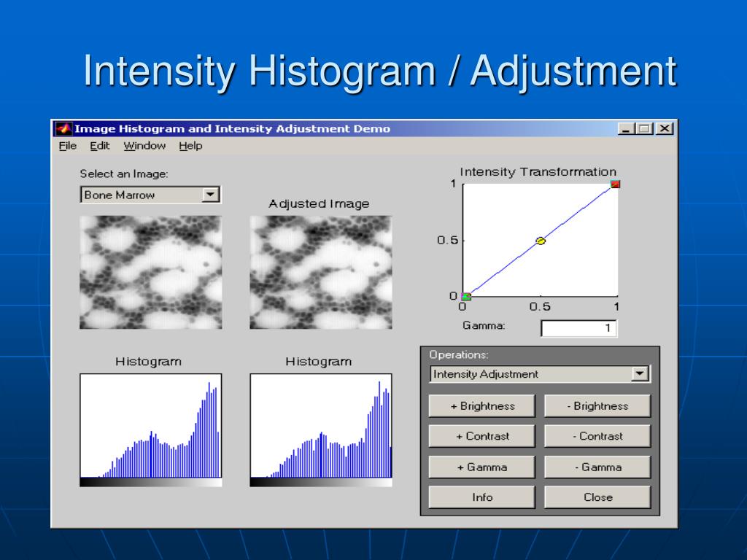
Task: Click the + Gamma button
Action: (x=482, y=467)
